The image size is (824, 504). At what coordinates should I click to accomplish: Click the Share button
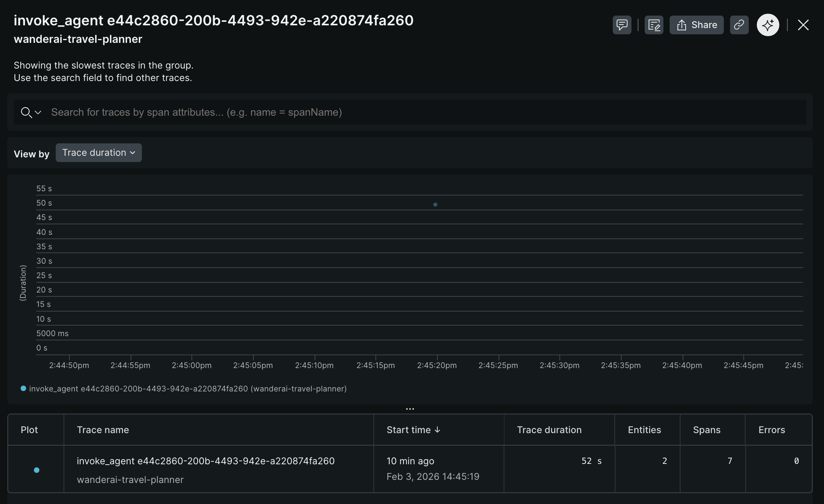point(697,25)
